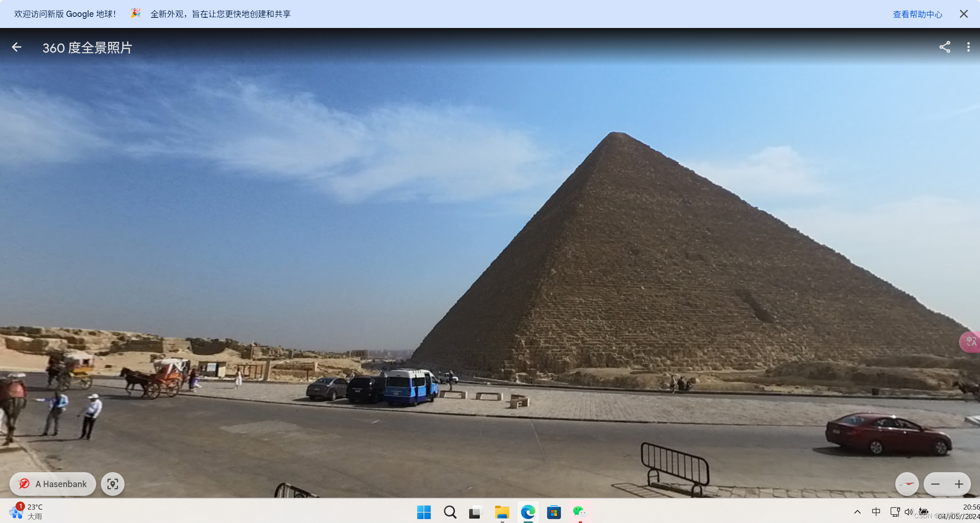The height and width of the screenshot is (523, 980).
Task: Click the back arrow beside 360 度全景照片
Action: [x=17, y=47]
